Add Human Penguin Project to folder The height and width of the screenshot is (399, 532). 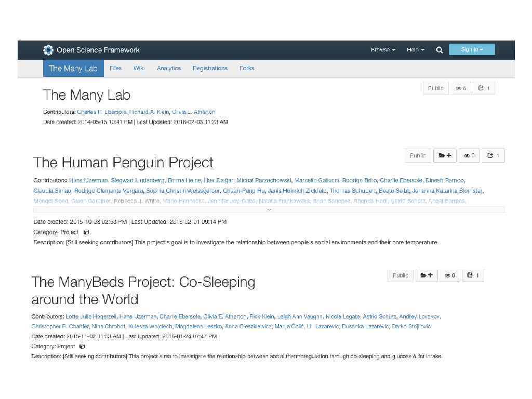pyautogui.click(x=445, y=155)
